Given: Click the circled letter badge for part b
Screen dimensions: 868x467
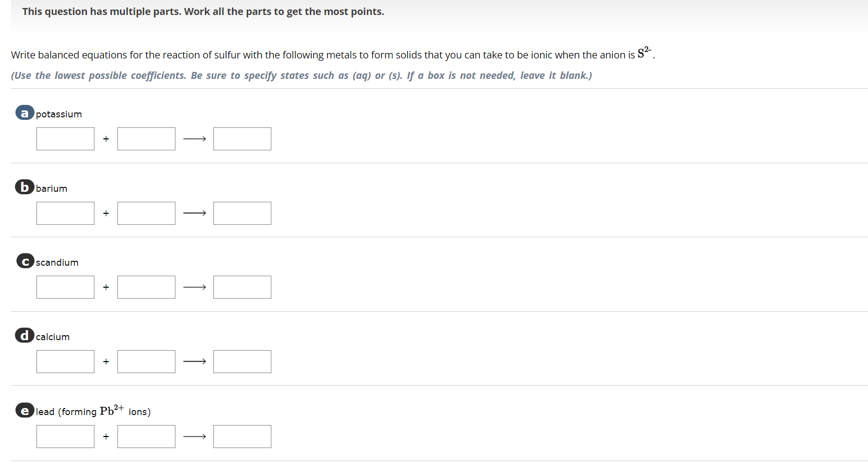Looking at the screenshot, I should pyautogui.click(x=24, y=188).
